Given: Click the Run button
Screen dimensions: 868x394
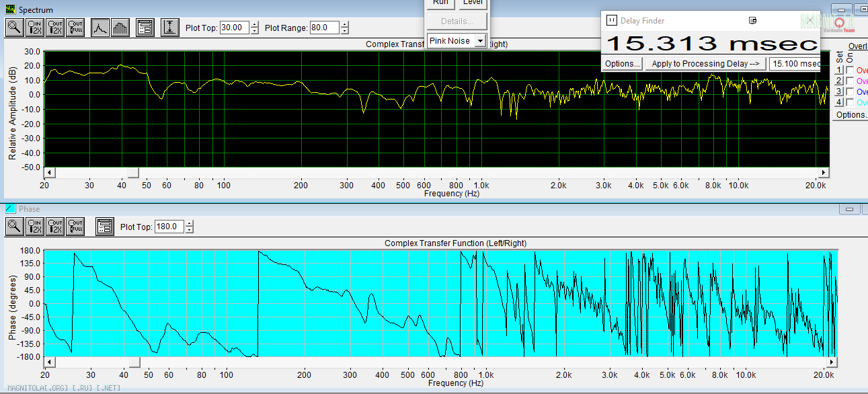Looking at the screenshot, I should tap(441, 3).
